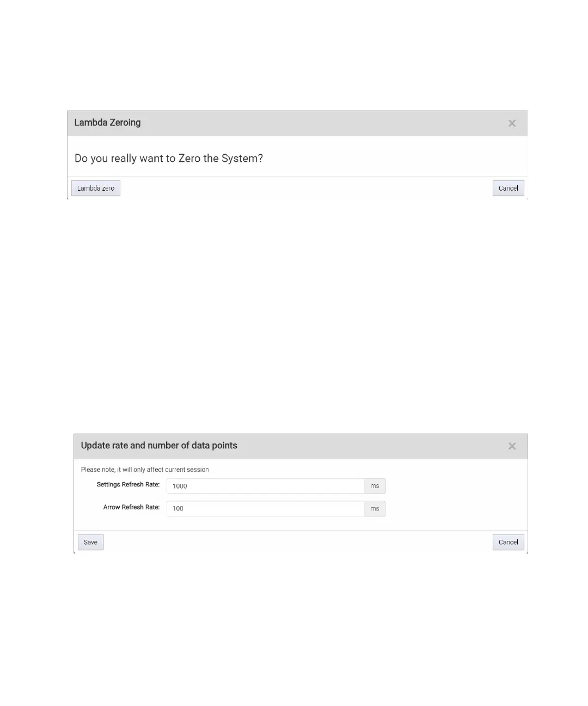The height and width of the screenshot is (706, 588).
Task: Confirm zeroing with the Lambda zero button
Action: click(x=96, y=188)
